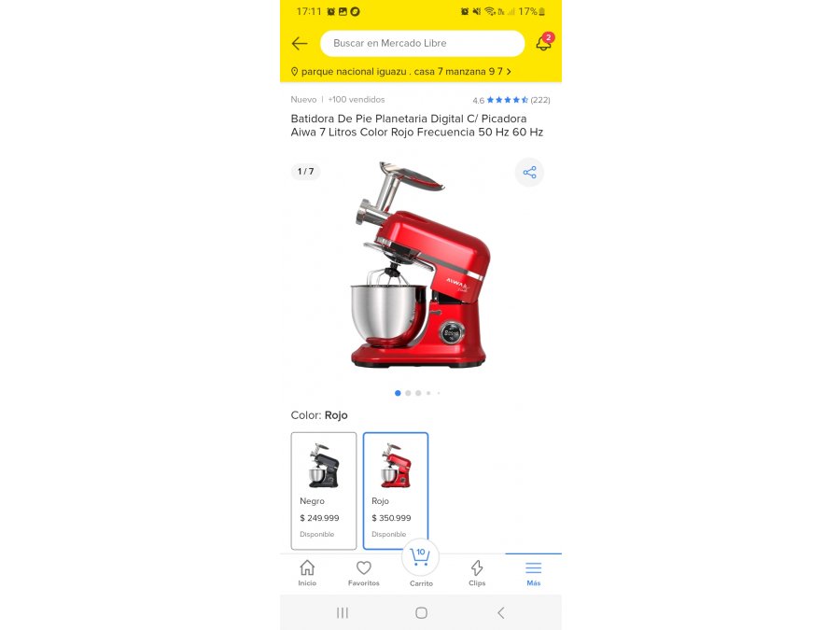Select the Negro color option
Viewport: 840px width, 630px height.
pyautogui.click(x=324, y=491)
